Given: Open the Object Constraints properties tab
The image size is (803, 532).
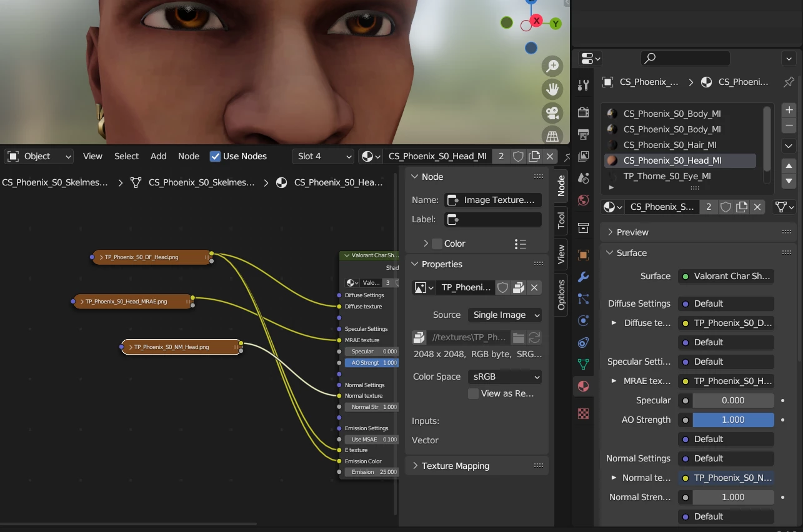Looking at the screenshot, I should click(x=583, y=342).
